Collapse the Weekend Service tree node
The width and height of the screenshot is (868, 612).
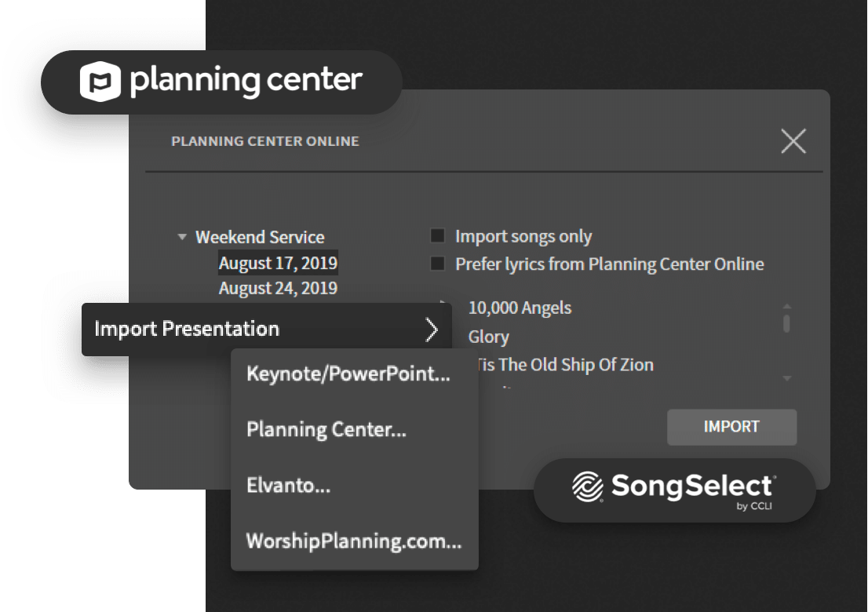tap(181, 237)
